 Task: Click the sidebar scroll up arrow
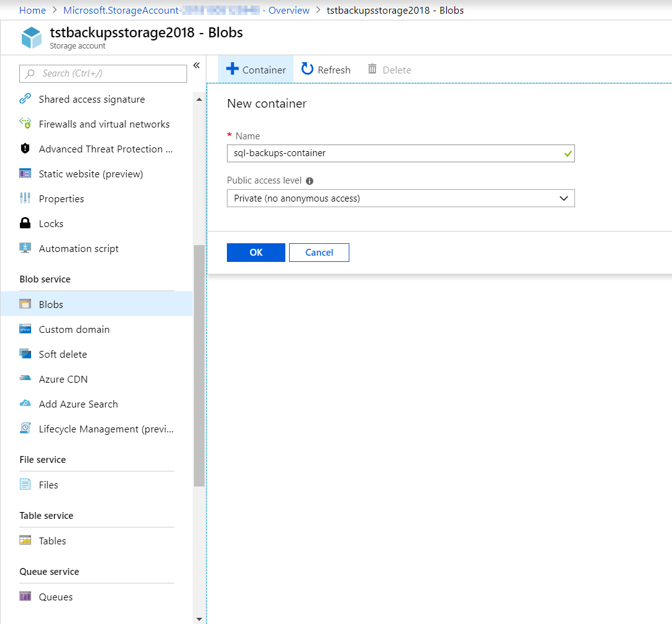click(200, 100)
